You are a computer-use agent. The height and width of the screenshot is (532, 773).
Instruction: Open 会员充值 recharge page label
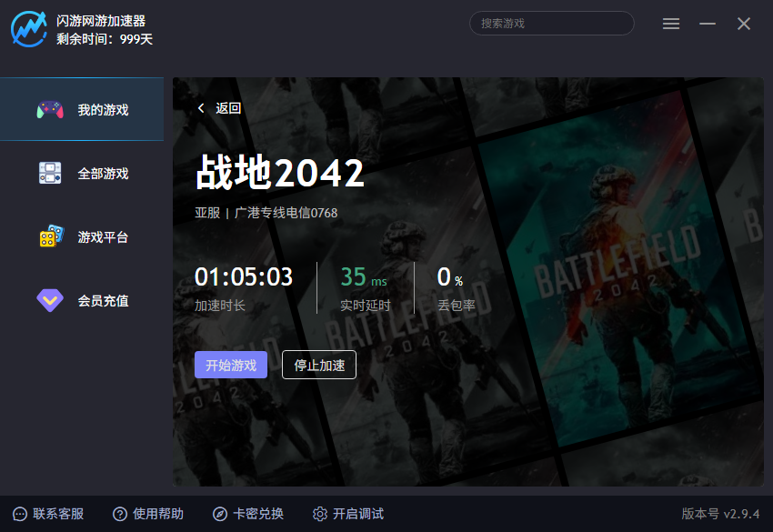pos(103,301)
